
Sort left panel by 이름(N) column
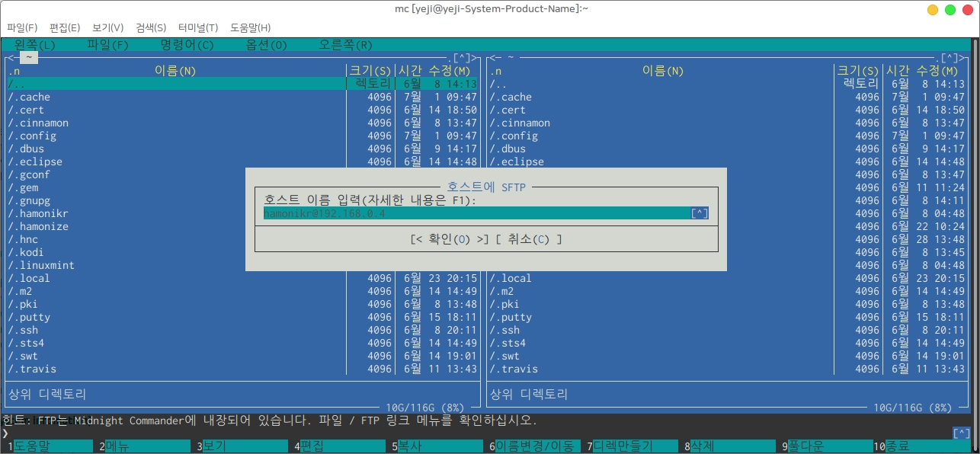click(x=175, y=71)
